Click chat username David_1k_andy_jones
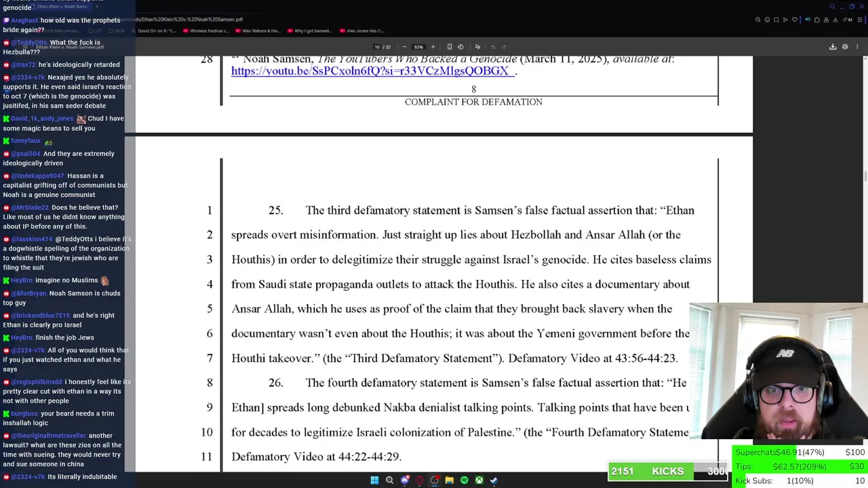 (x=42, y=119)
